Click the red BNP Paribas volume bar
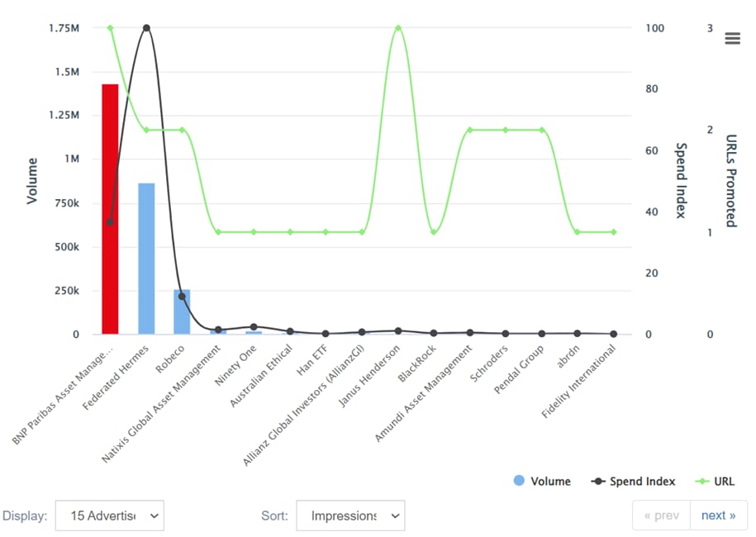756x537 pixels. coord(110,209)
